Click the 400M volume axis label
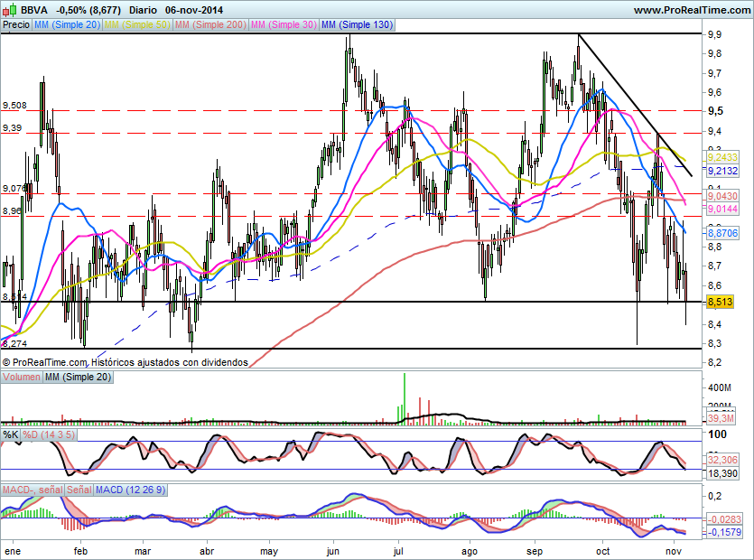 click(x=720, y=387)
